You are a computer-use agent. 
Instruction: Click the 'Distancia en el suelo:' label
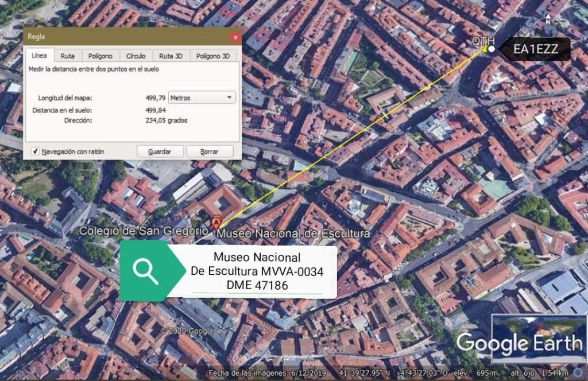point(62,110)
